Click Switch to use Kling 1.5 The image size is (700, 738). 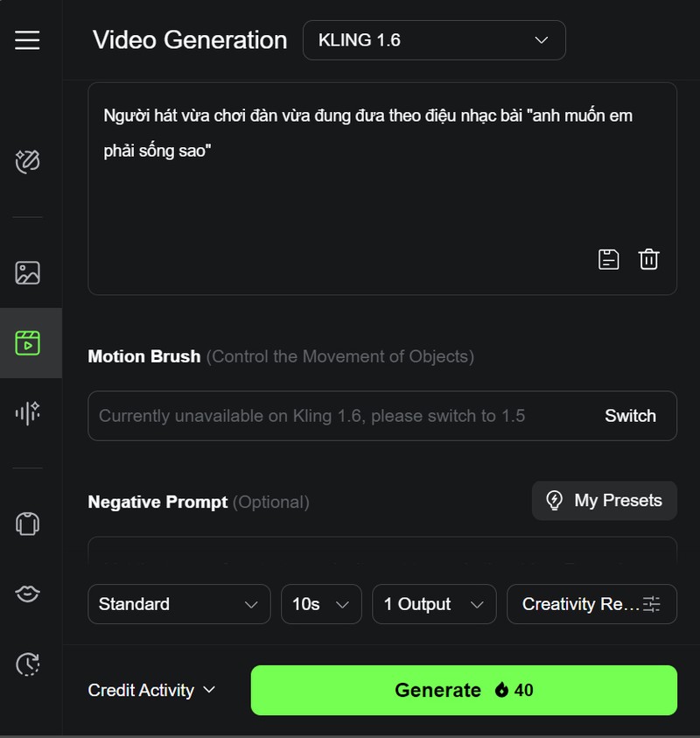(x=630, y=416)
